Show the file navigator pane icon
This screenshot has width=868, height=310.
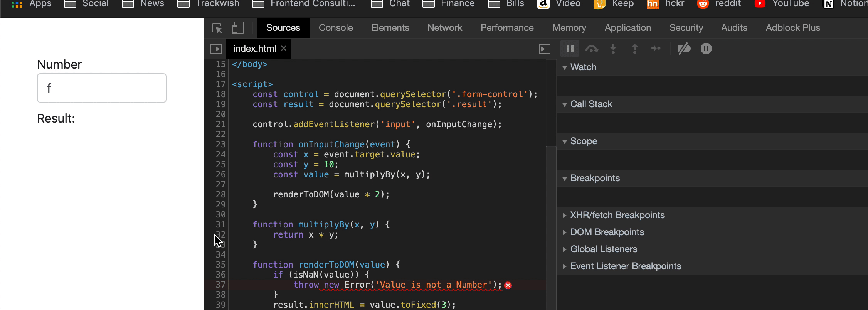[x=216, y=49]
